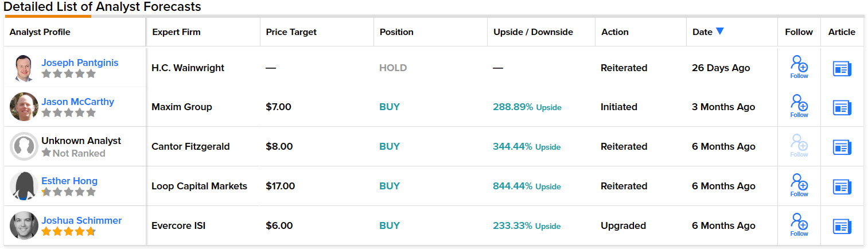This screenshot has height=249, width=868.
Task: Open the Maxim Group article icon
Action: click(x=842, y=108)
